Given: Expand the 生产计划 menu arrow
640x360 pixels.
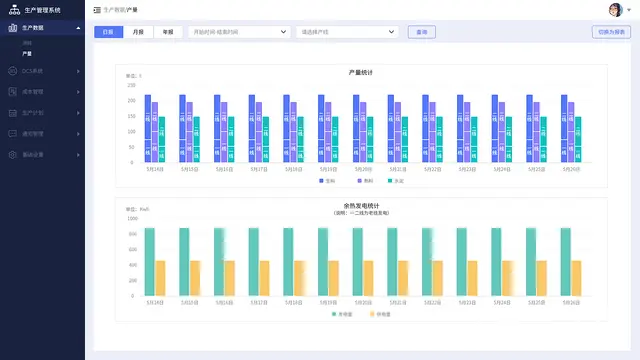Looking at the screenshot, I should tap(78, 113).
